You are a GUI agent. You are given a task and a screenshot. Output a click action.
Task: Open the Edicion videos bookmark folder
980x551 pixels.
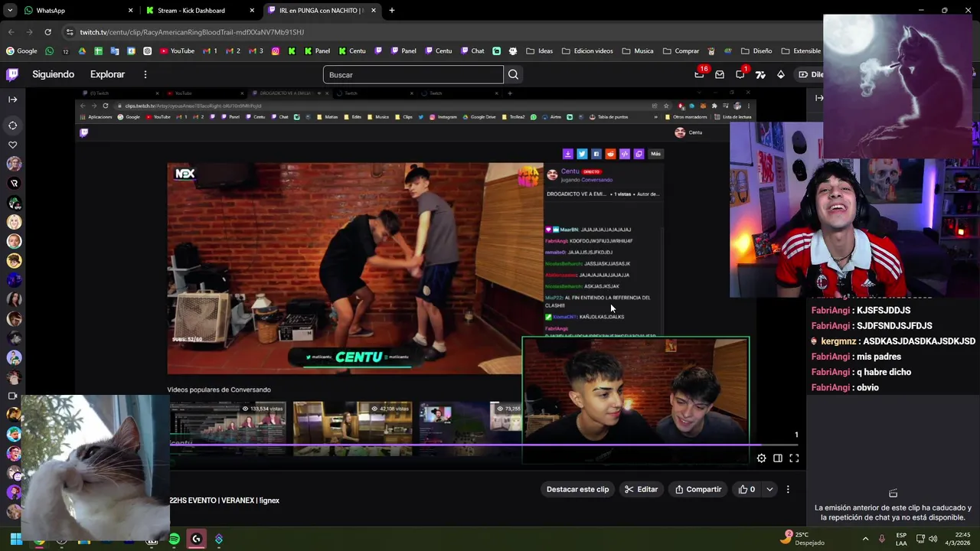tap(587, 51)
